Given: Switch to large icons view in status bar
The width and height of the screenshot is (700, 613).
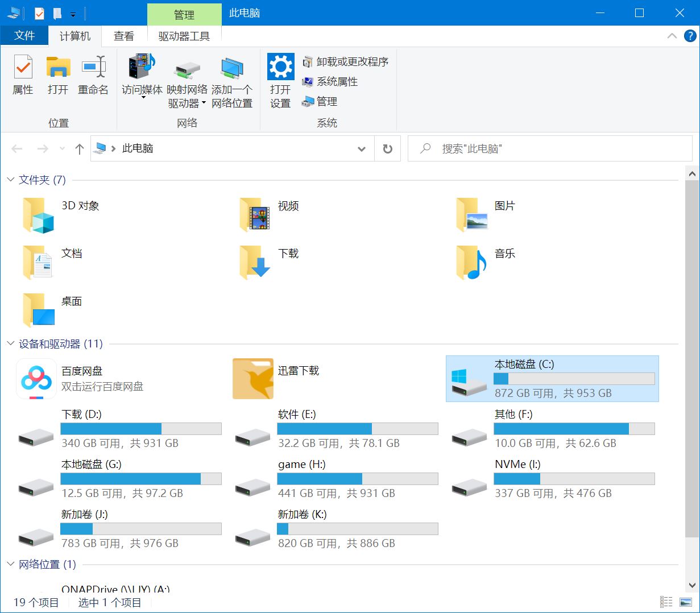Looking at the screenshot, I should pyautogui.click(x=684, y=602).
